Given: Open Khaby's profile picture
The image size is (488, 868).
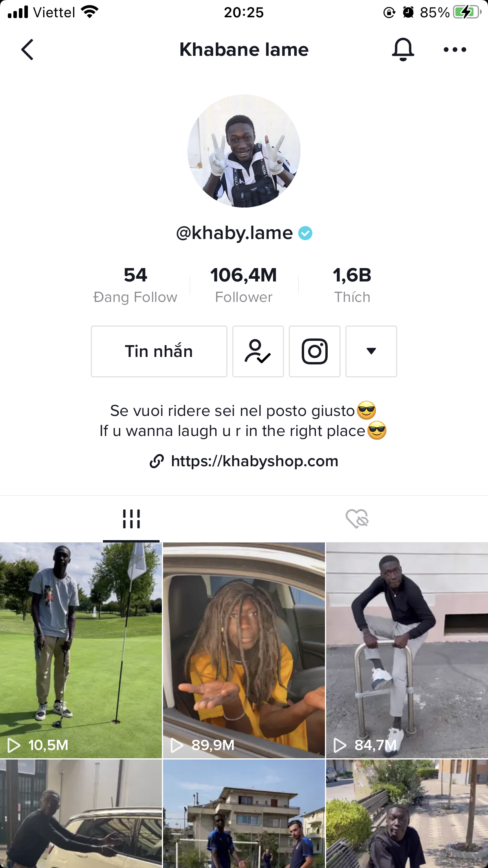Looking at the screenshot, I should pyautogui.click(x=244, y=151).
